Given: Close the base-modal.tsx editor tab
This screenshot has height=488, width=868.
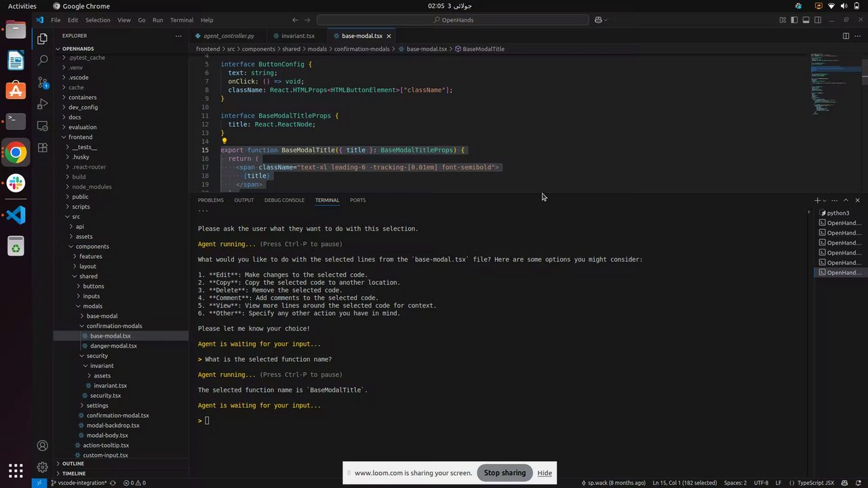Looking at the screenshot, I should pyautogui.click(x=389, y=36).
